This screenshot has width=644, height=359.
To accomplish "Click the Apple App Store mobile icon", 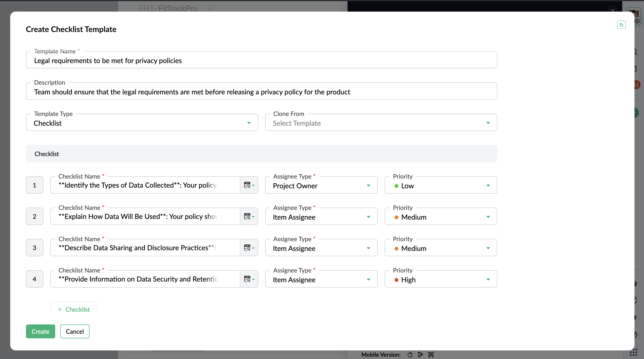I will (410, 355).
